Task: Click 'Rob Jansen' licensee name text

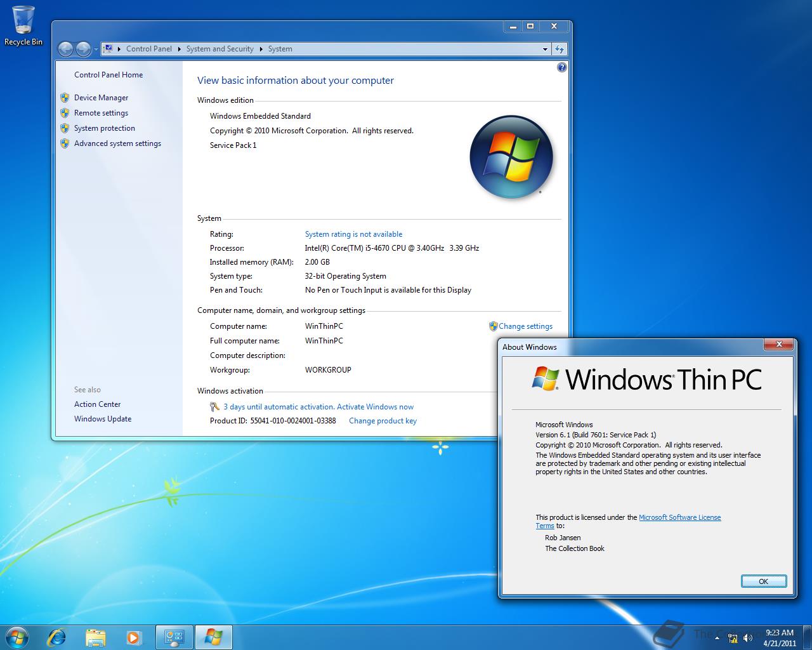Action: [563, 538]
